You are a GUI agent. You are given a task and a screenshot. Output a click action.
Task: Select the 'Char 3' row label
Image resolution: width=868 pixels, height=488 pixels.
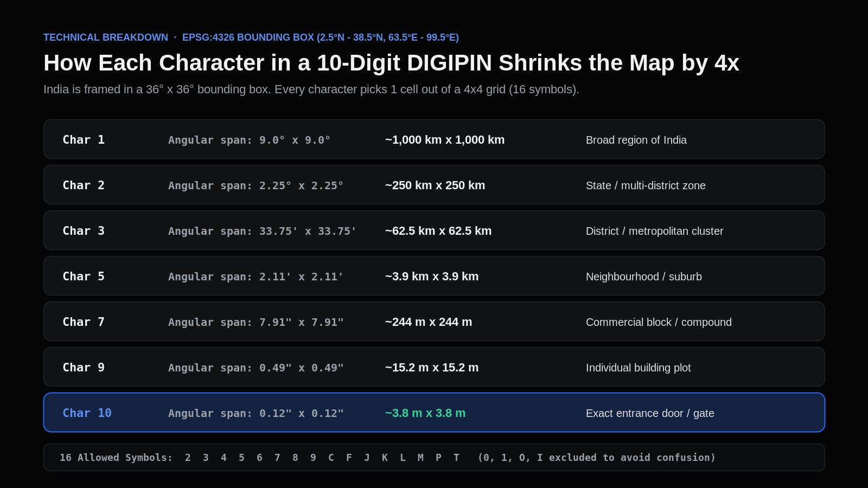84,231
